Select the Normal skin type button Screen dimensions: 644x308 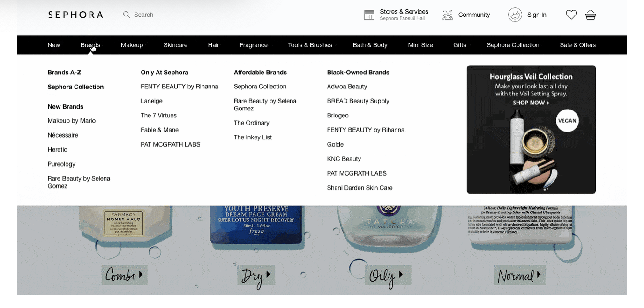click(x=520, y=275)
